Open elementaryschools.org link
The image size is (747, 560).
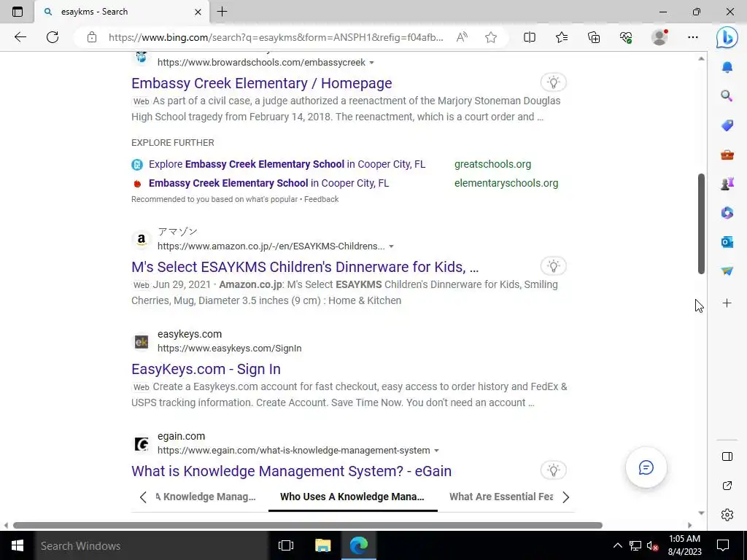click(506, 183)
